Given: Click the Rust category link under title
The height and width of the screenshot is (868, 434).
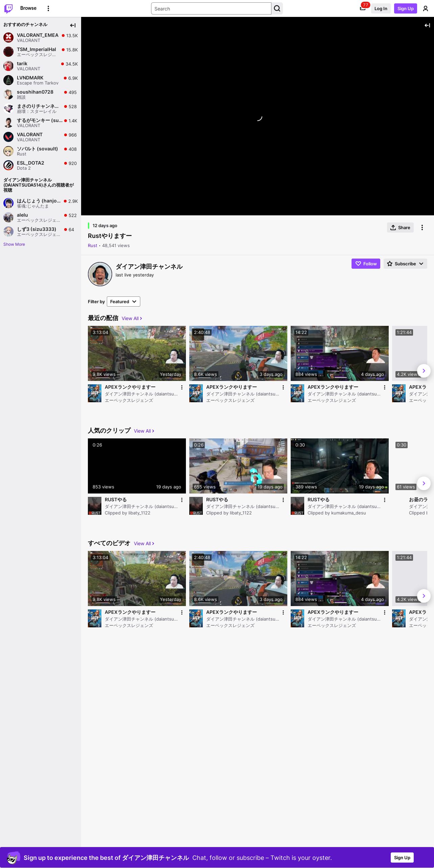Looking at the screenshot, I should tap(92, 246).
